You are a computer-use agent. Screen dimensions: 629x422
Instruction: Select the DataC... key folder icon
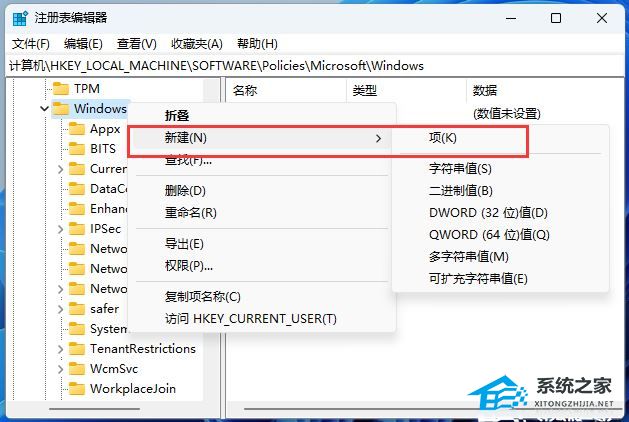pos(77,189)
